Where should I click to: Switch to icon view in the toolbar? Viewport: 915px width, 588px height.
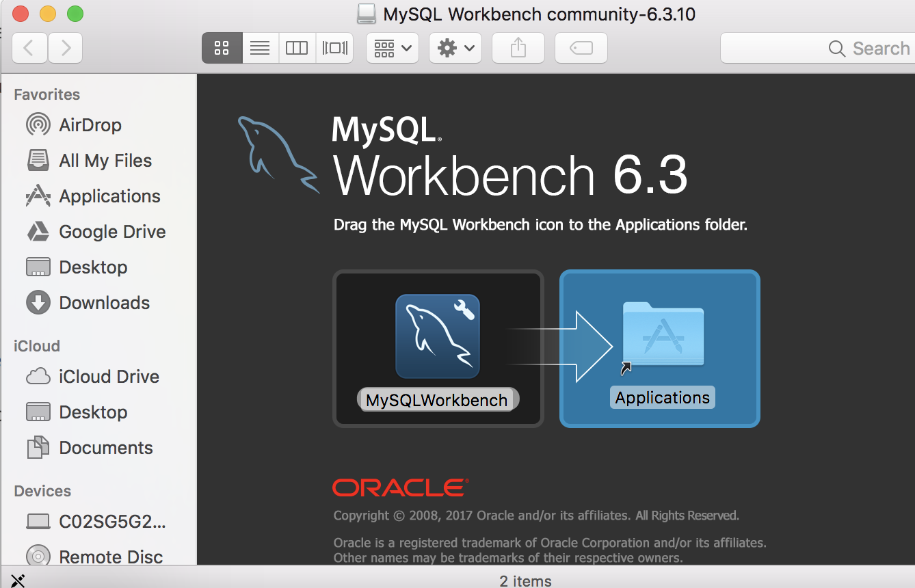222,48
